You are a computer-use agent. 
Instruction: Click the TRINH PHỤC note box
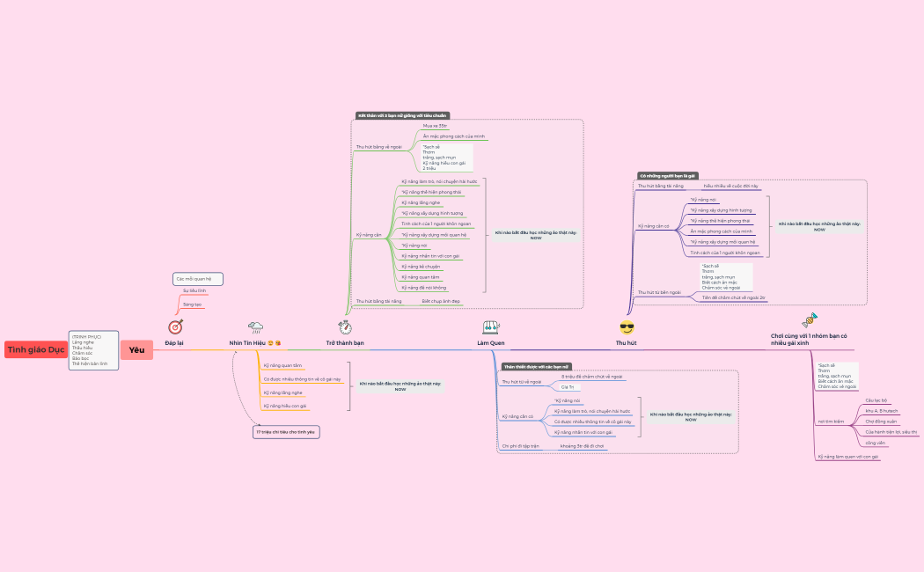93,350
